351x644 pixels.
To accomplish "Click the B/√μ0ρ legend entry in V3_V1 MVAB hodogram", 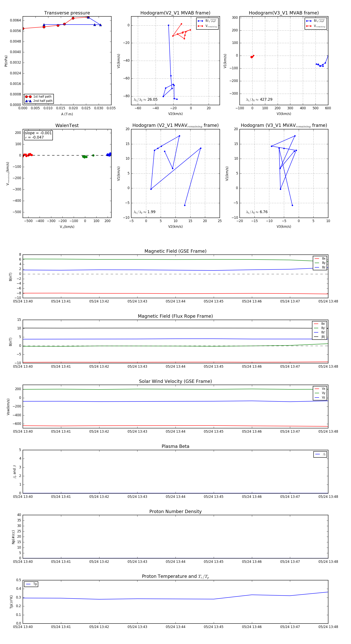I will click(x=316, y=21).
